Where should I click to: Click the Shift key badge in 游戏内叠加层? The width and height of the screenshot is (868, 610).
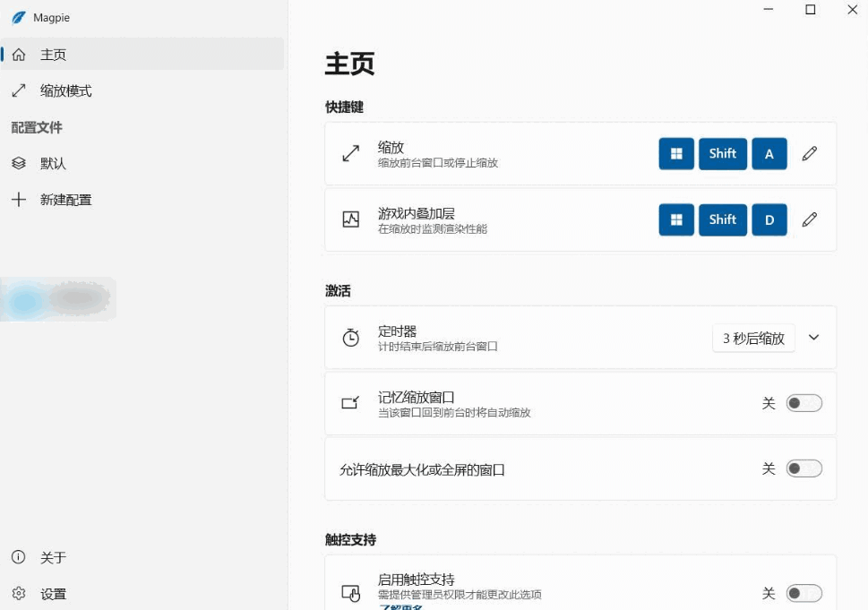pyautogui.click(x=723, y=219)
